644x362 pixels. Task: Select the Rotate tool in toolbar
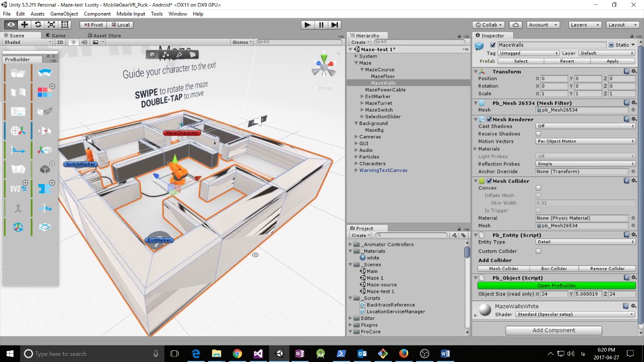click(38, 25)
